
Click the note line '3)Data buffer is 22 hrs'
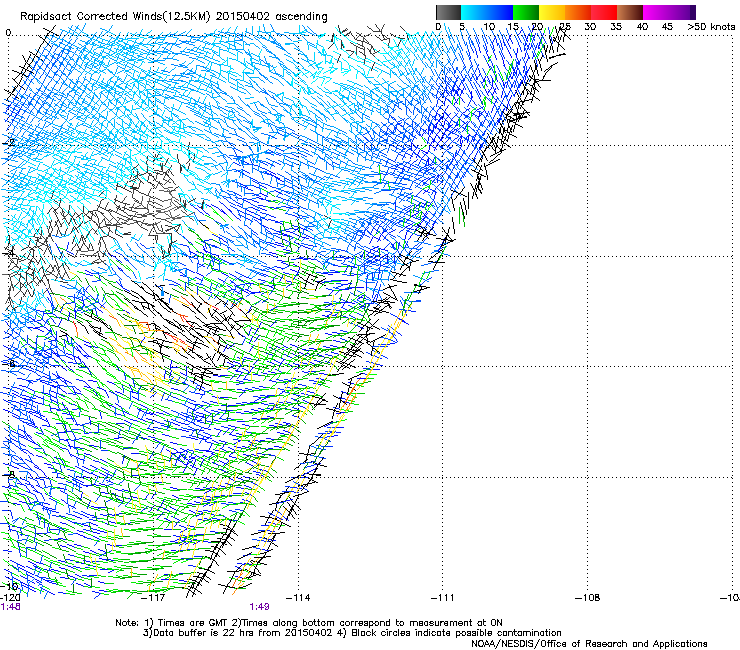352,633
